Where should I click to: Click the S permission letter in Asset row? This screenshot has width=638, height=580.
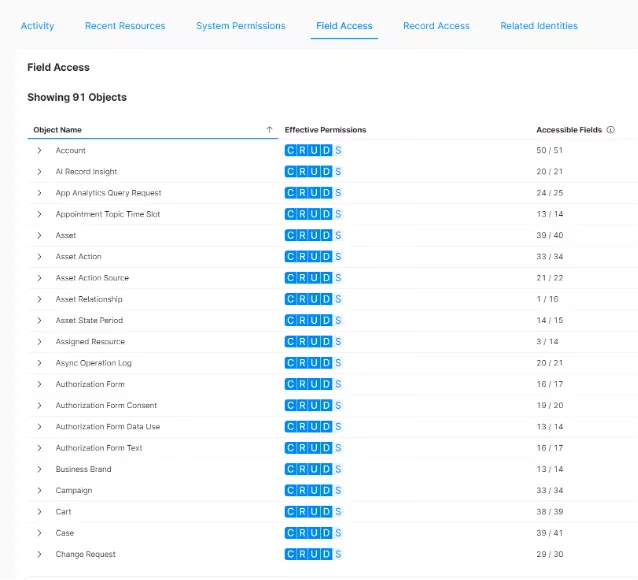tap(338, 236)
